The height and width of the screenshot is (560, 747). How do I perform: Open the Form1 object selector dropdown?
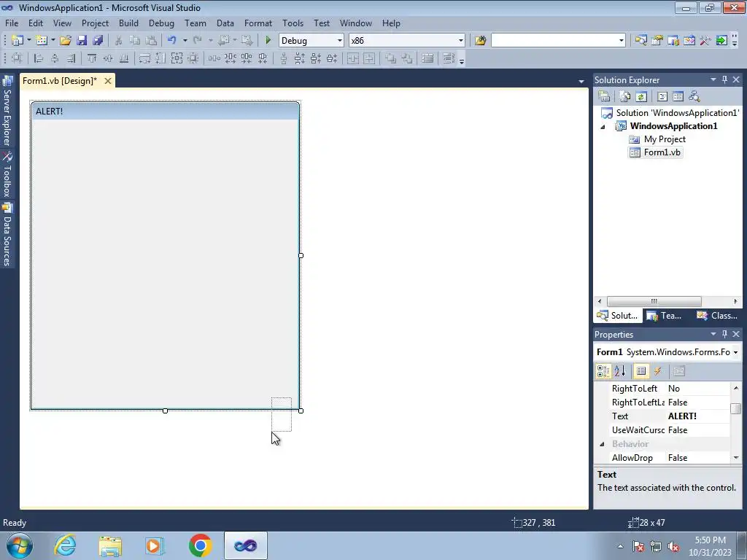735,352
